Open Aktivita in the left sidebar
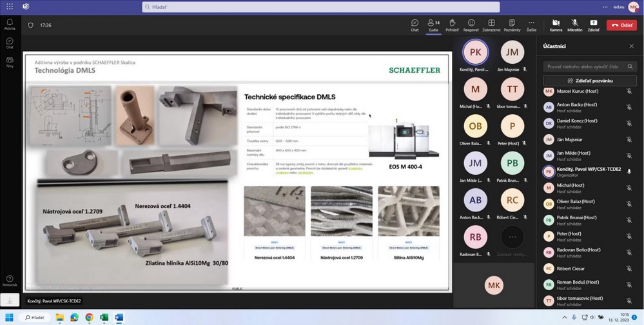Viewport: 644px width, 325px height. click(10, 24)
